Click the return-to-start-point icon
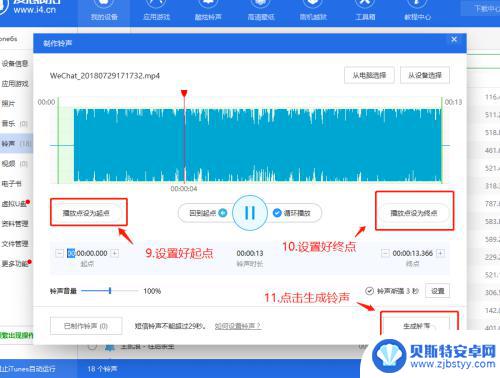 click(223, 213)
